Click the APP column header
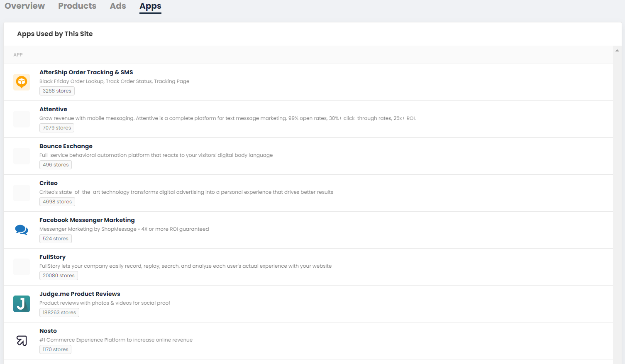This screenshot has width=625, height=364. point(18,55)
